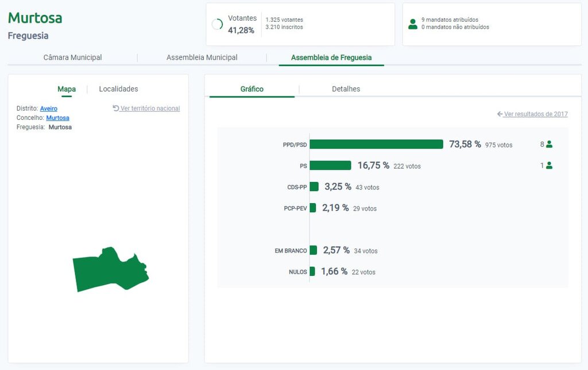Open the Detalhes results tab
588x370 pixels.
pyautogui.click(x=346, y=89)
